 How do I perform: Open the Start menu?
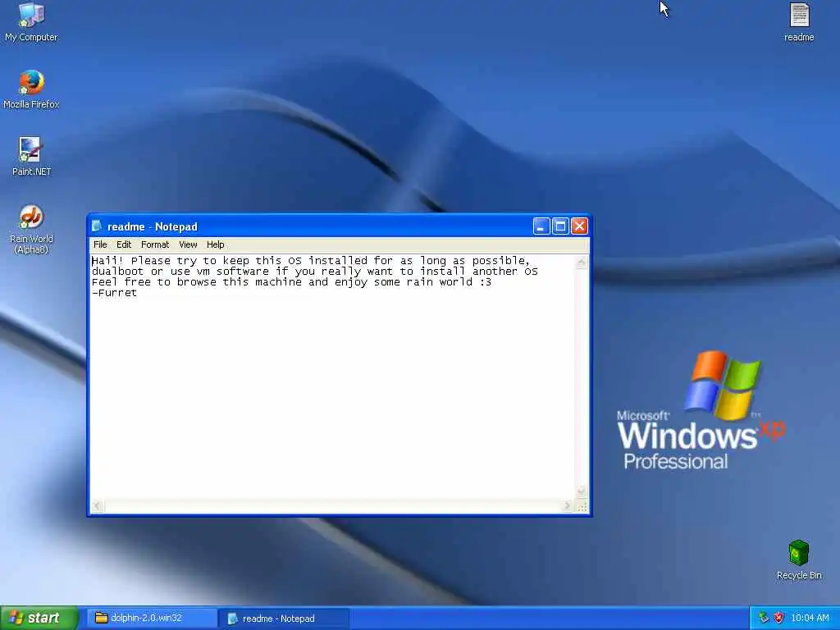(x=39, y=618)
